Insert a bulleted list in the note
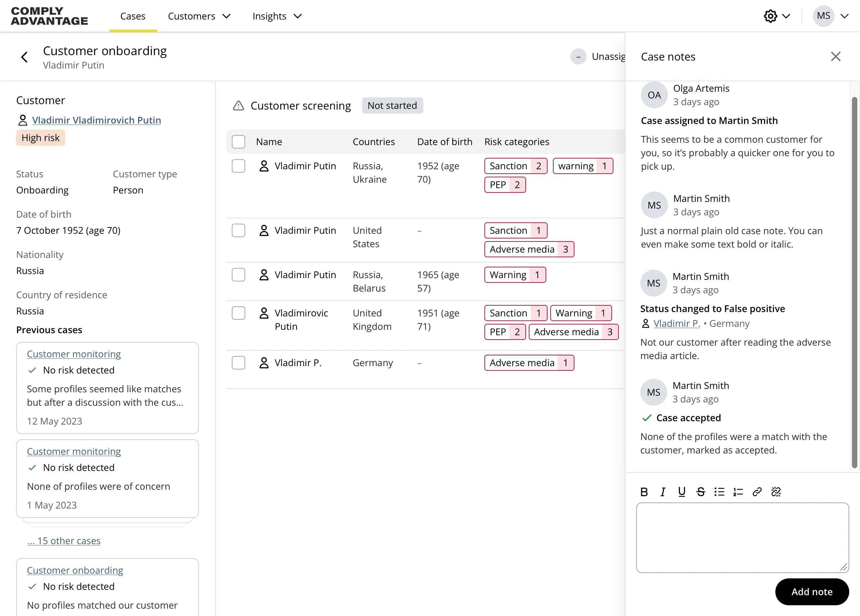This screenshot has width=860, height=616. (x=719, y=492)
